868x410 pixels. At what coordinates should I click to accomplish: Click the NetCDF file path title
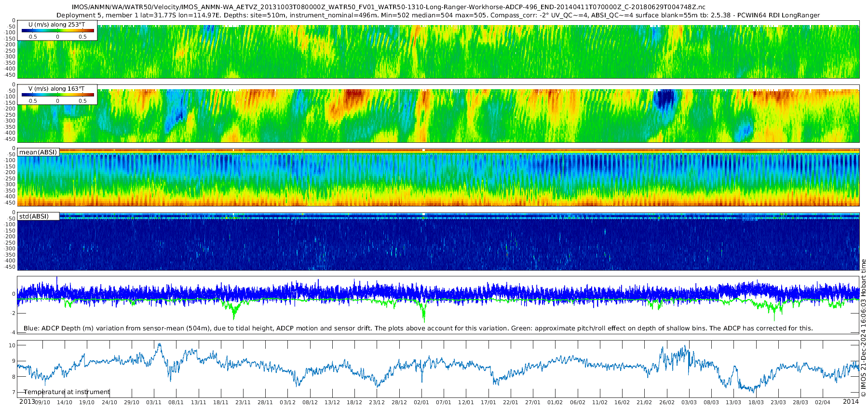point(388,7)
